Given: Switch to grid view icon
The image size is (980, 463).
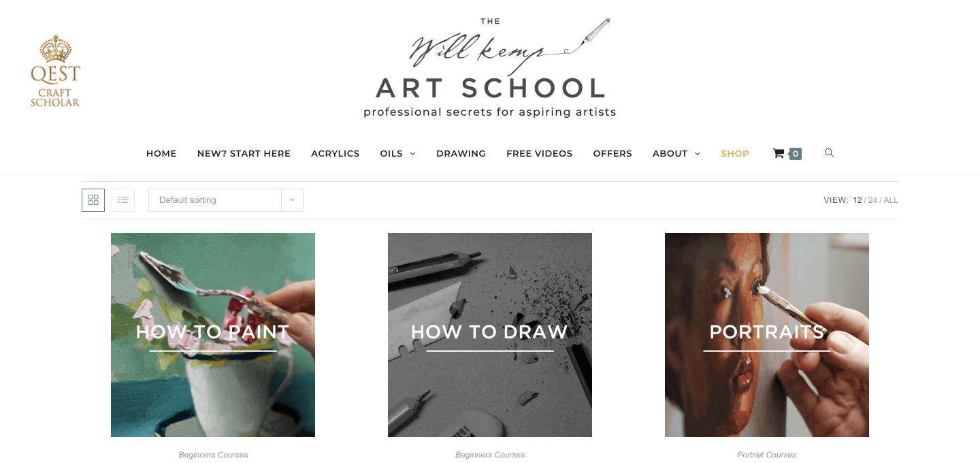Looking at the screenshot, I should (93, 200).
